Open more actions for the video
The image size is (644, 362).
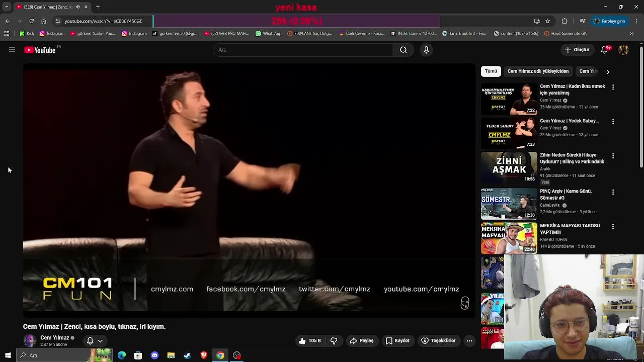(469, 341)
